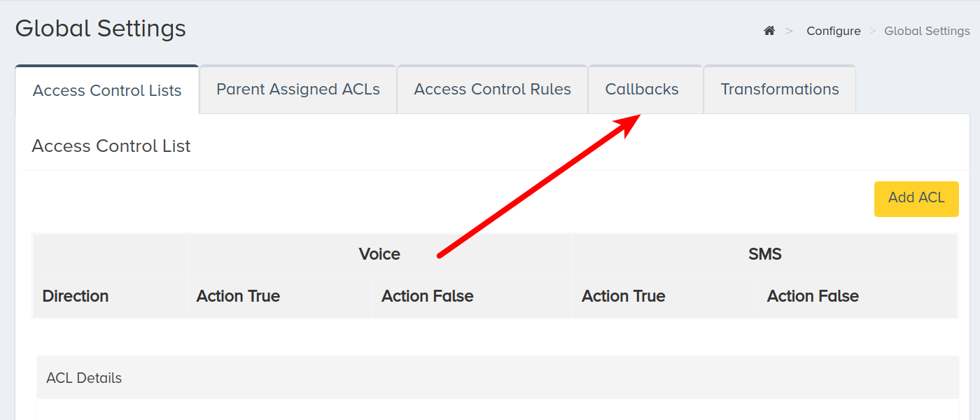980x420 pixels.
Task: Select the Access Control Rules tab
Action: 492,89
